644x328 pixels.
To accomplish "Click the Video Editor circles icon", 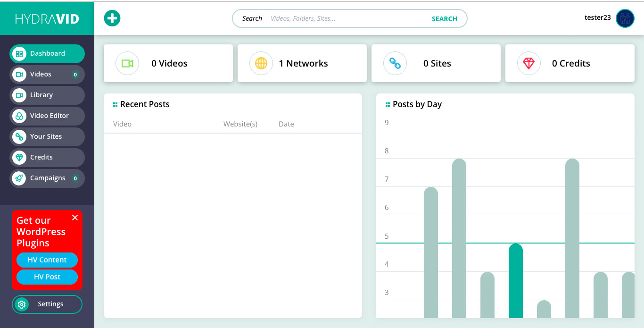I will (x=19, y=116).
